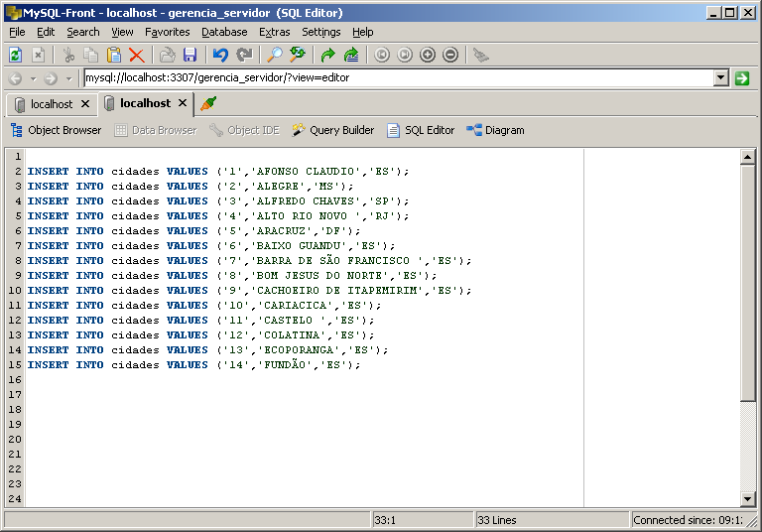This screenshot has width=762, height=532.
Task: Paste from clipboard icon
Action: [114, 55]
